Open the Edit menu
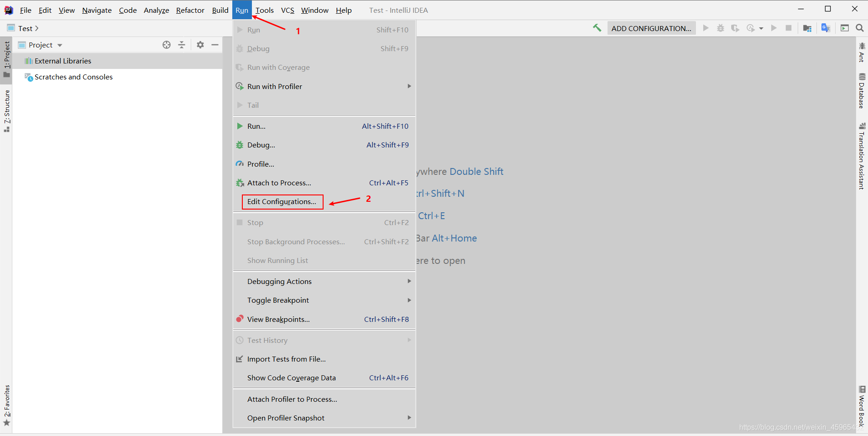Image resolution: width=868 pixels, height=436 pixels. click(x=45, y=10)
